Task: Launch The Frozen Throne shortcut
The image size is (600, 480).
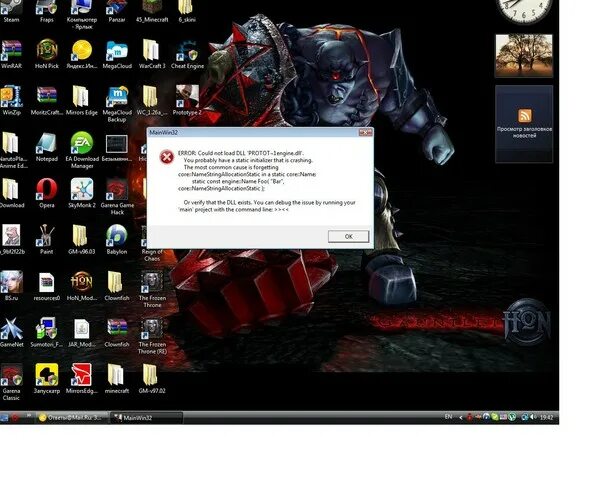Action: pyautogui.click(x=152, y=290)
